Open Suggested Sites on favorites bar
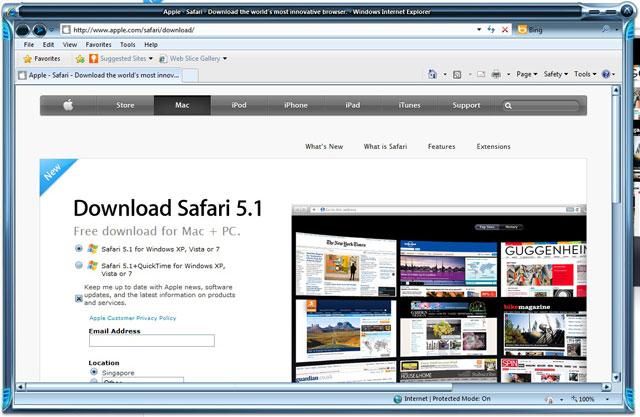 coord(121,59)
